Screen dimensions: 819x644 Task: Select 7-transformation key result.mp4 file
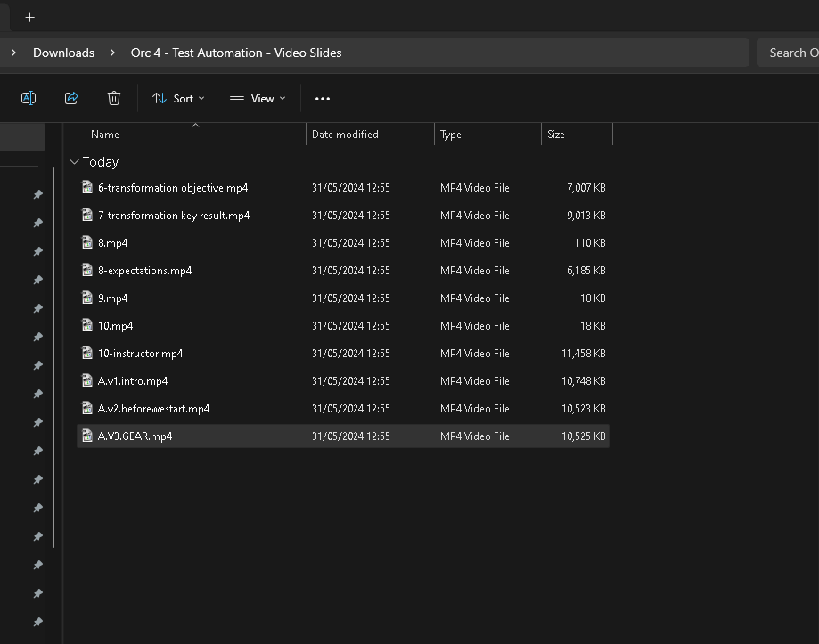coord(343,216)
